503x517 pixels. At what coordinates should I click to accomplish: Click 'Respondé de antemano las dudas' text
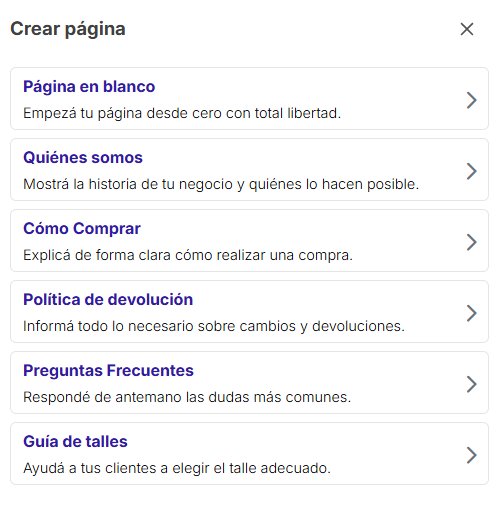pyautogui.click(x=187, y=397)
